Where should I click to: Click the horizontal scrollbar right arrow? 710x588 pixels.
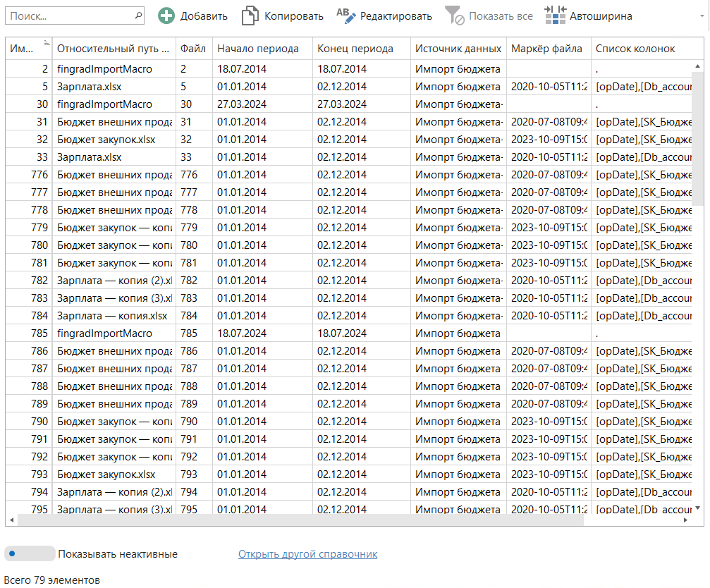coord(685,520)
